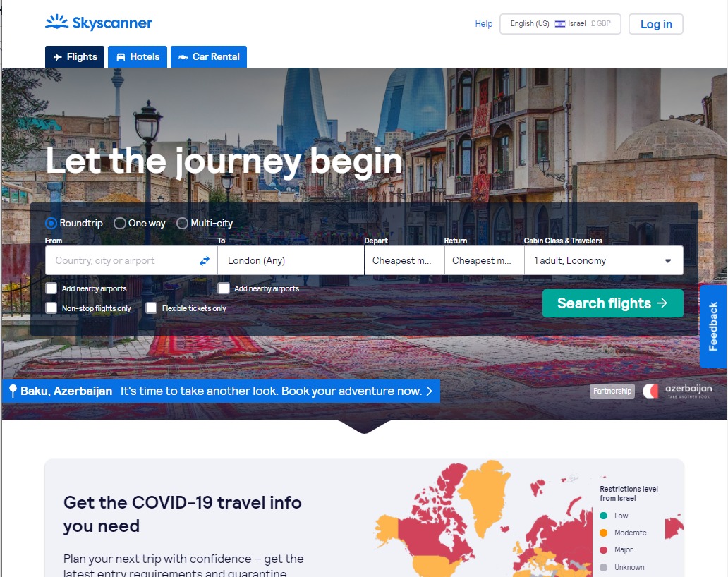Click the 'Let the journey begin' headline
The width and height of the screenshot is (728, 577).
click(x=224, y=161)
